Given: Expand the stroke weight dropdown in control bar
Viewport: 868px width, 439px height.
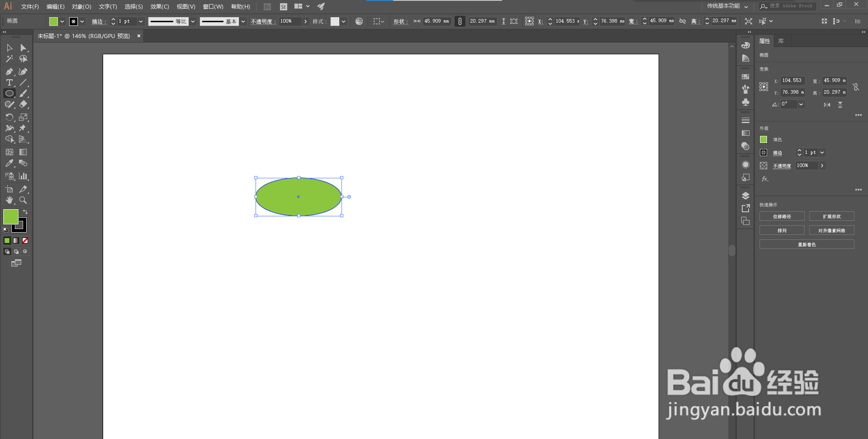Looking at the screenshot, I should coord(141,21).
